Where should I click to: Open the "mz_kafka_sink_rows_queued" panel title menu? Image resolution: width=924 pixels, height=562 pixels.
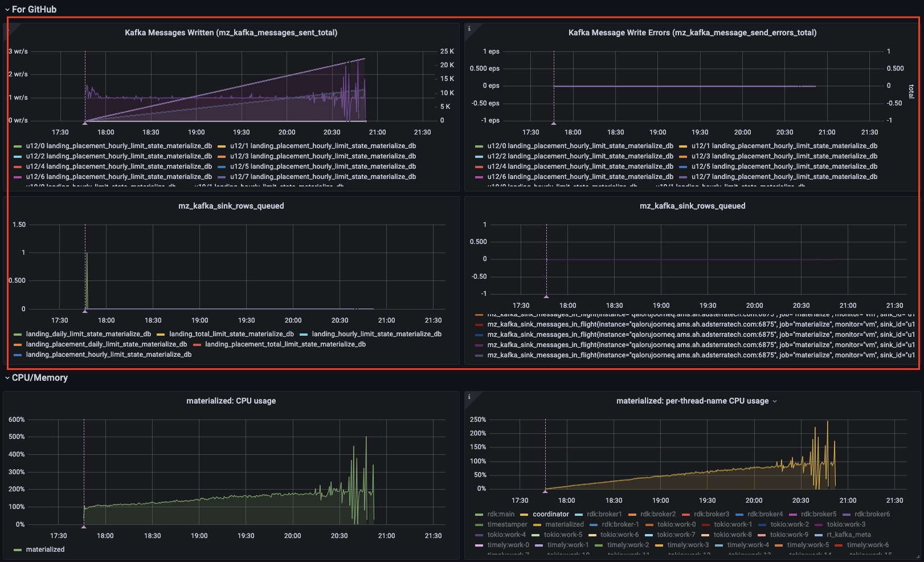click(x=231, y=206)
